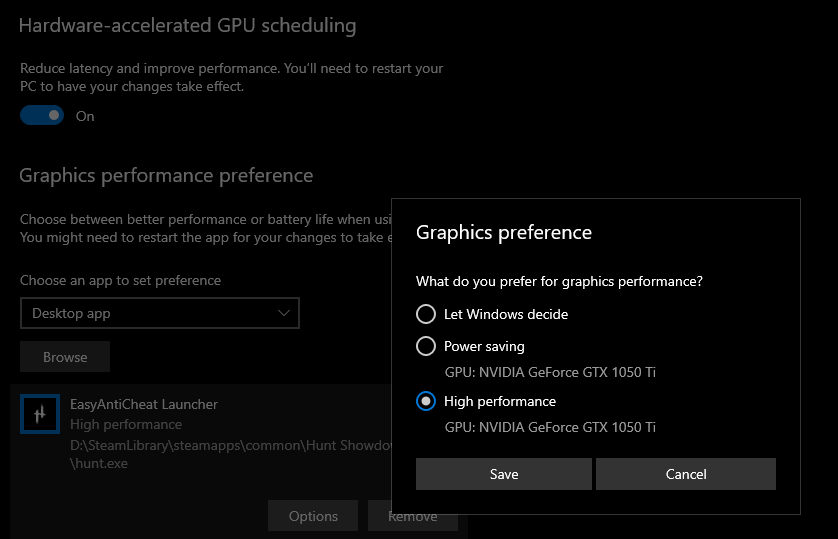Select the High performance radio button

coord(426,401)
